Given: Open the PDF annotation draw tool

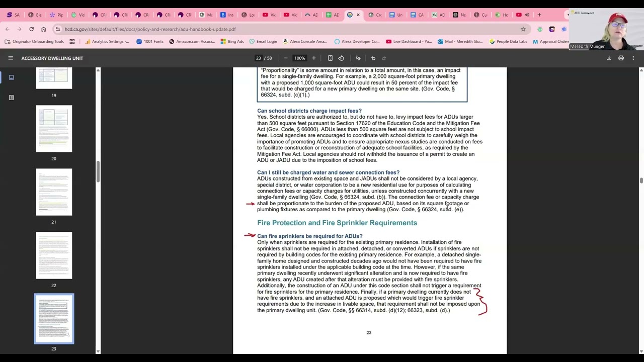Looking at the screenshot, I should click(358, 58).
